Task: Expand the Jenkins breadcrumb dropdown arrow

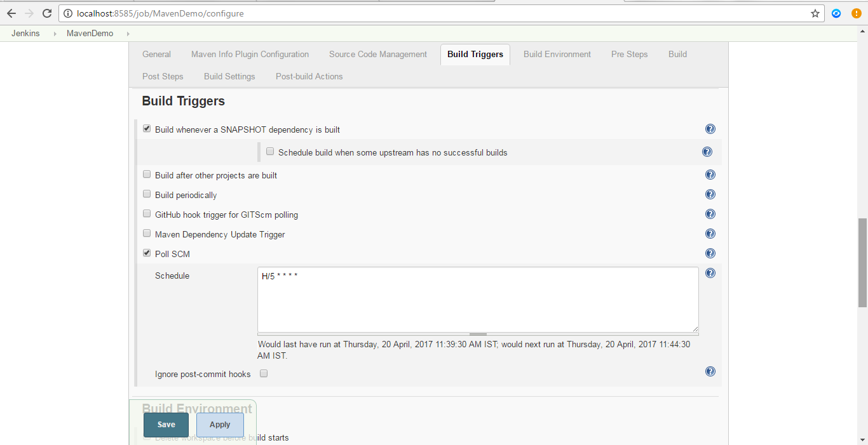Action: pyautogui.click(x=54, y=34)
